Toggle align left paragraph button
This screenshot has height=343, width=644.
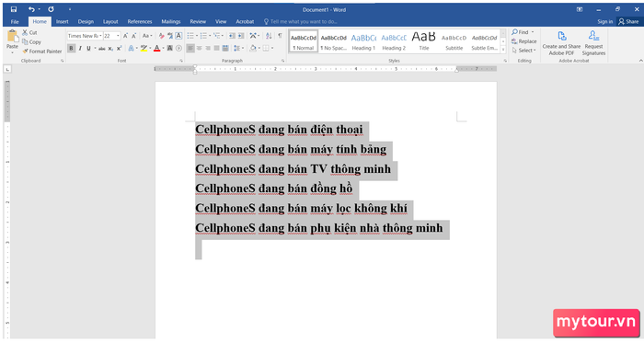click(x=190, y=49)
